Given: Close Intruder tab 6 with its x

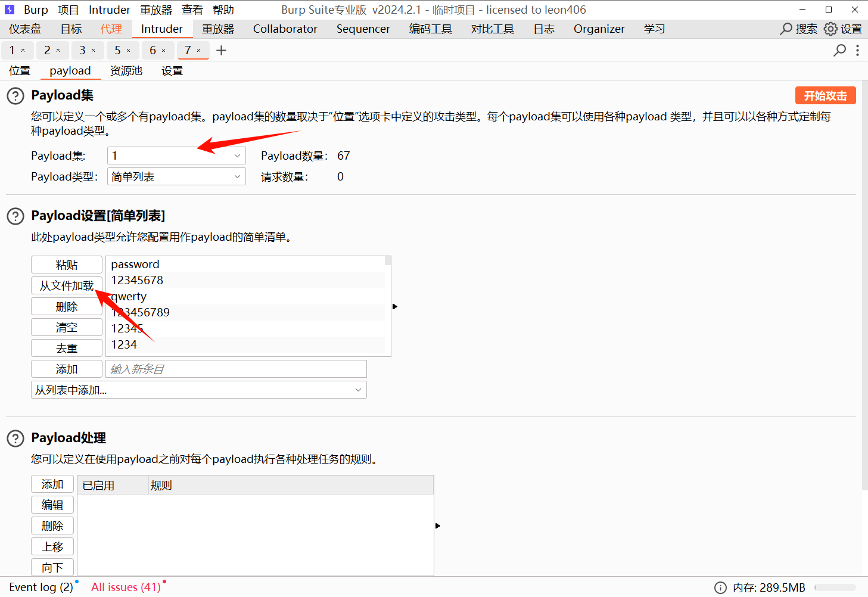Looking at the screenshot, I should (x=164, y=51).
